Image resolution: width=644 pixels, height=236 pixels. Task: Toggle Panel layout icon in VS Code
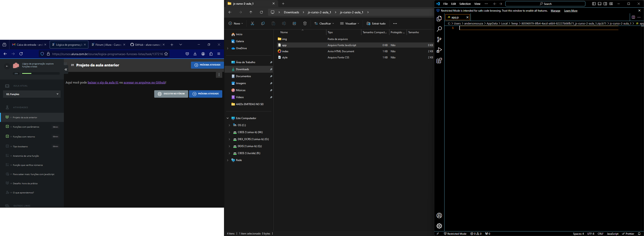600,4
